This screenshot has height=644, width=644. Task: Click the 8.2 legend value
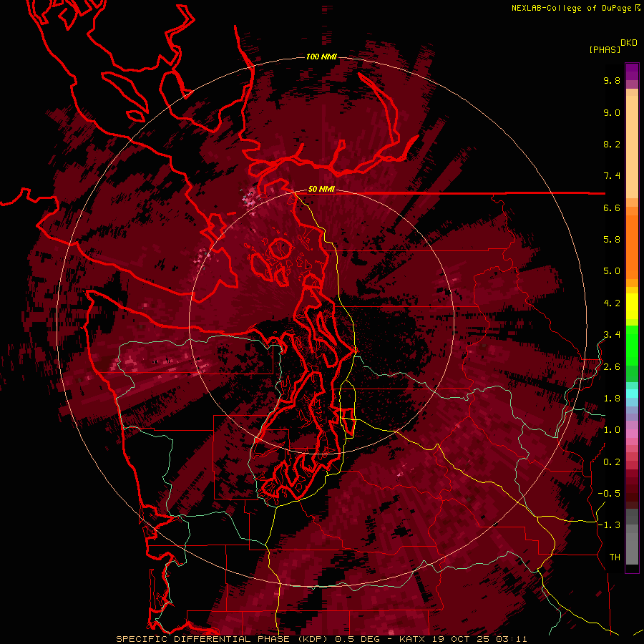tap(612, 144)
